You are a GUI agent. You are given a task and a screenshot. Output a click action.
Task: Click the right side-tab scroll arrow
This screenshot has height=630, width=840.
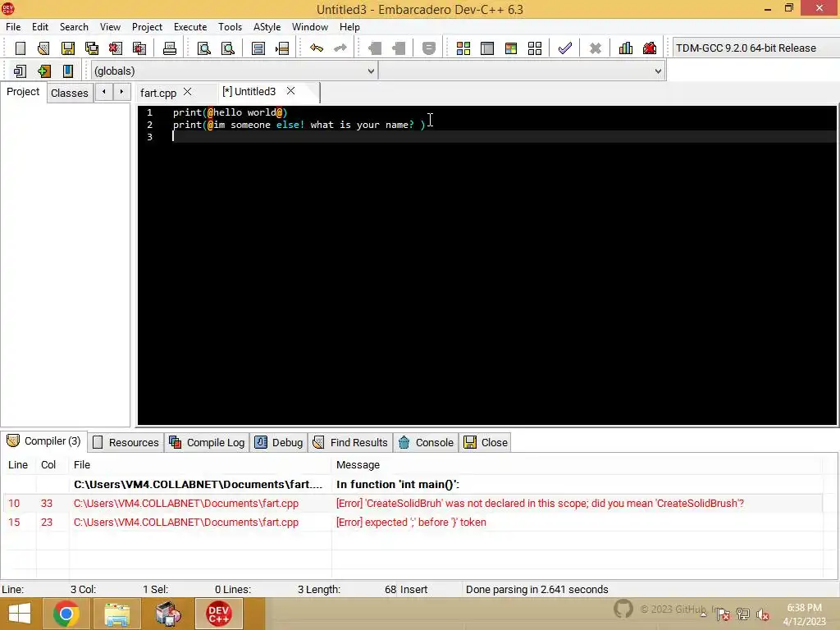122,92
